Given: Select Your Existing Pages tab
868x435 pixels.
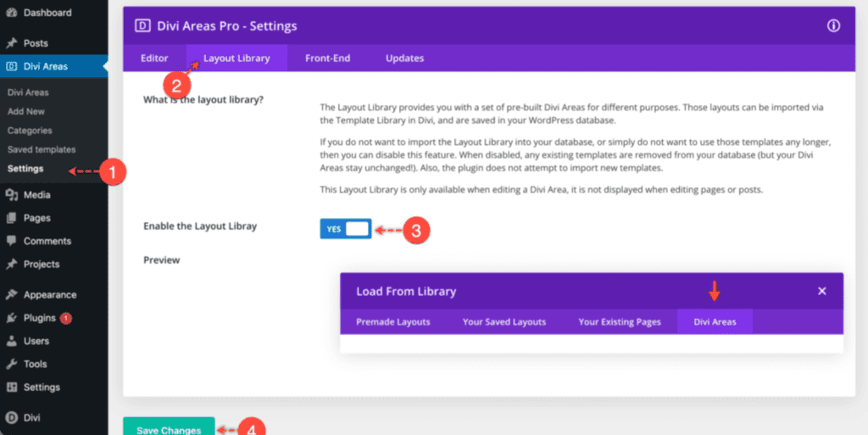Looking at the screenshot, I should click(620, 321).
